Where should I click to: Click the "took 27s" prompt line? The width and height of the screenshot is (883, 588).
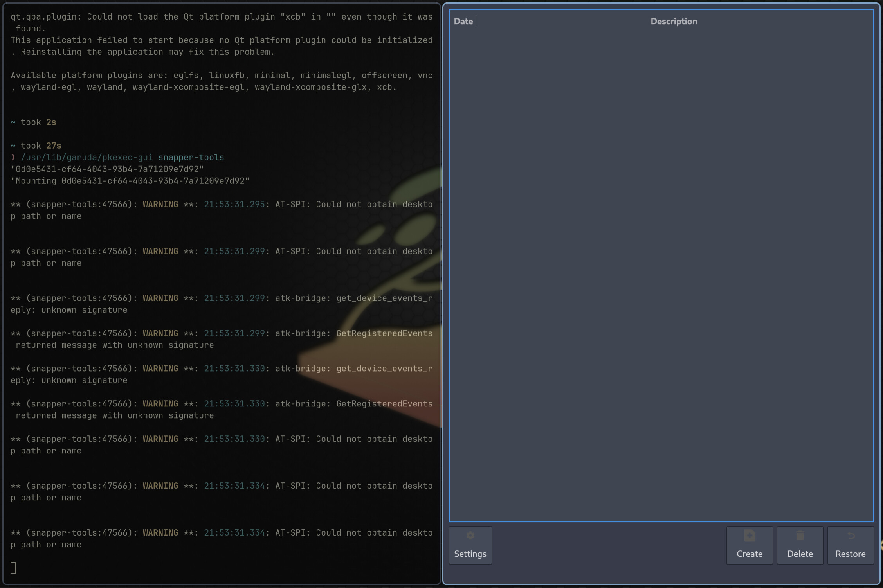pos(36,146)
